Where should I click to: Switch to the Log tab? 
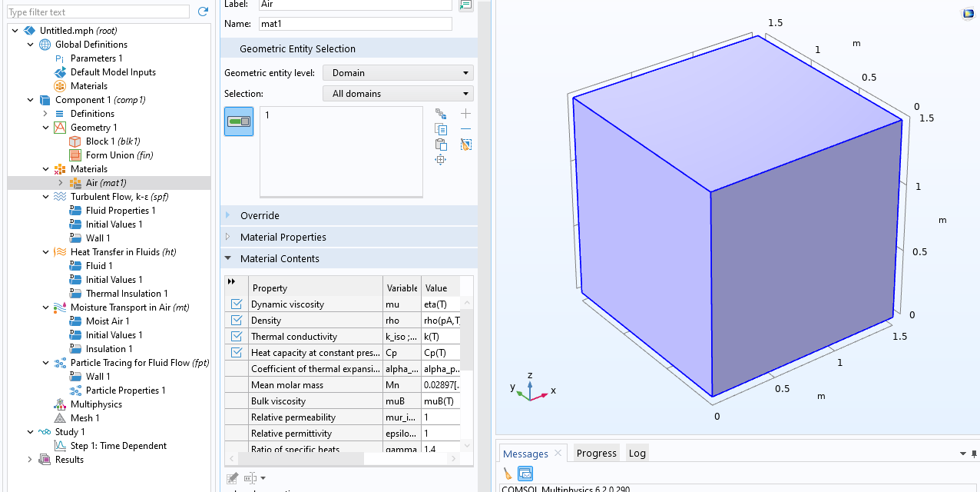[637, 453]
